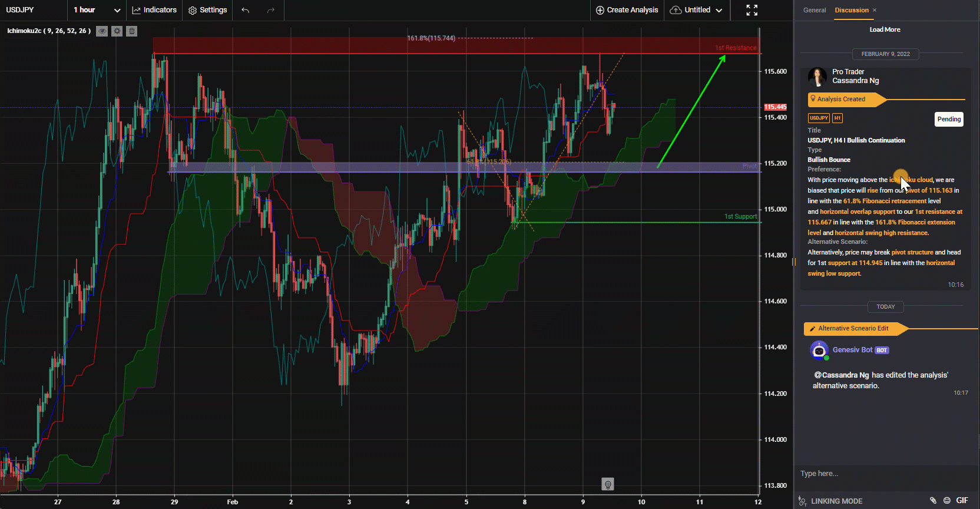Viewport: 980px width, 509px height.
Task: Open Ichimoku2c indicator settings gear
Action: click(x=117, y=31)
